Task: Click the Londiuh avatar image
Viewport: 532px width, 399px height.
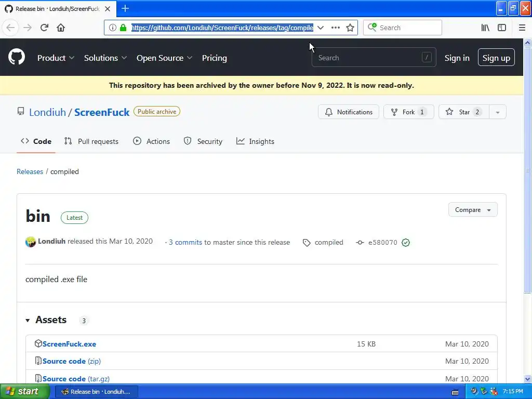Action: (31, 242)
